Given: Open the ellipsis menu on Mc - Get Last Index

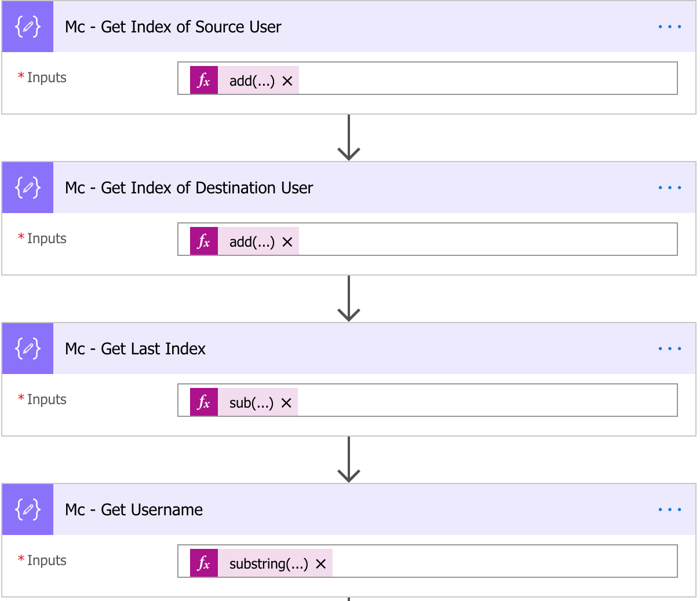Looking at the screenshot, I should coord(670,348).
